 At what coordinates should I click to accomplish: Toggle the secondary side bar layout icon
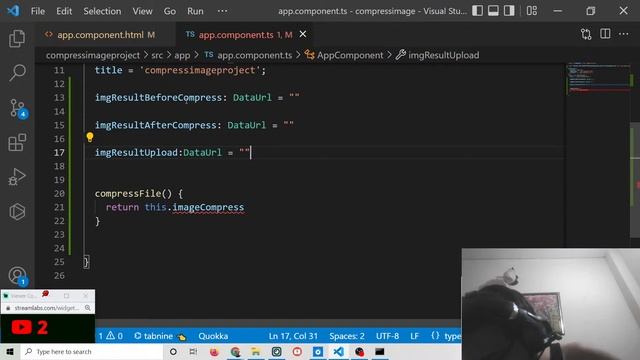click(x=509, y=11)
